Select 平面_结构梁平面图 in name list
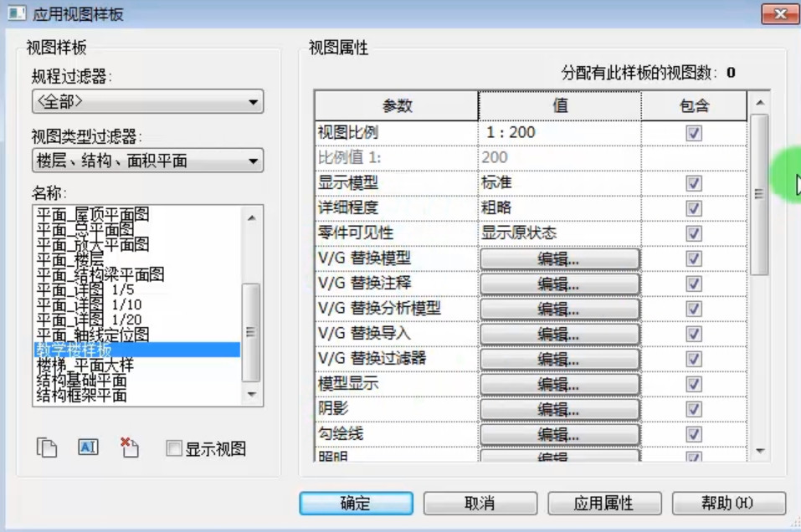801x532 pixels. [100, 274]
